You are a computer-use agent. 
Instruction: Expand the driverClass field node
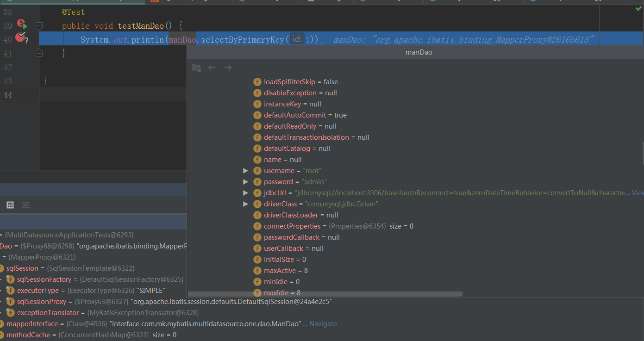246,204
